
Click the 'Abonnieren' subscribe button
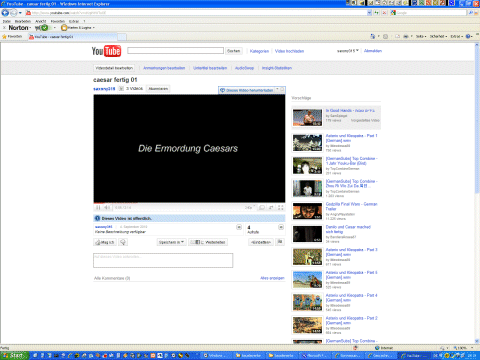click(x=158, y=89)
